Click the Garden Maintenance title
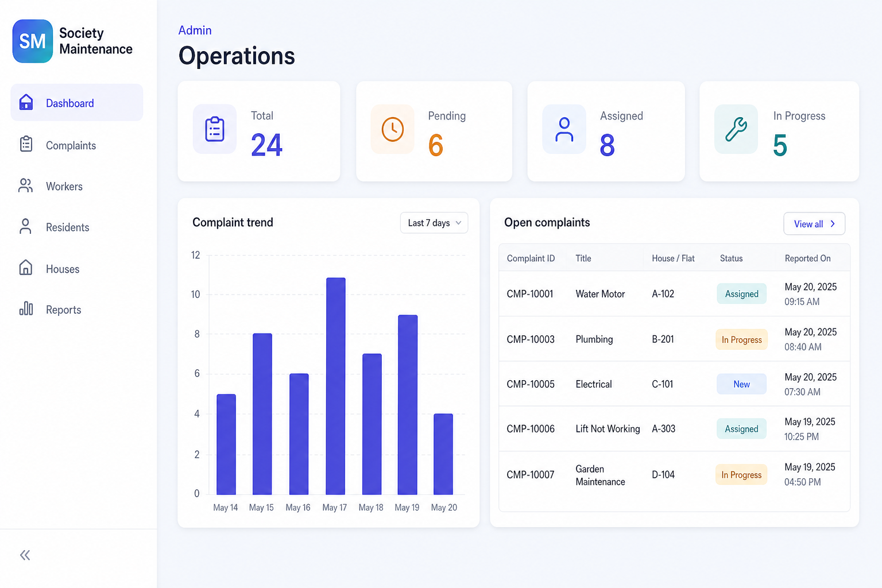882x588 pixels. [x=600, y=475]
